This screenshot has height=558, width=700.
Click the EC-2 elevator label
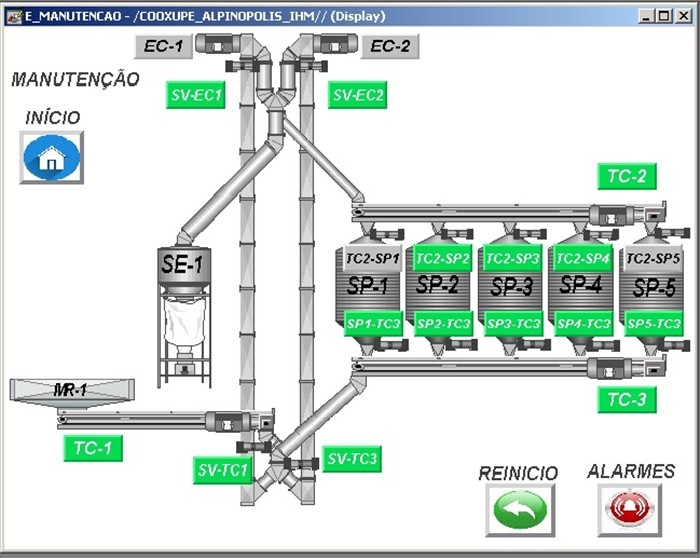[390, 46]
